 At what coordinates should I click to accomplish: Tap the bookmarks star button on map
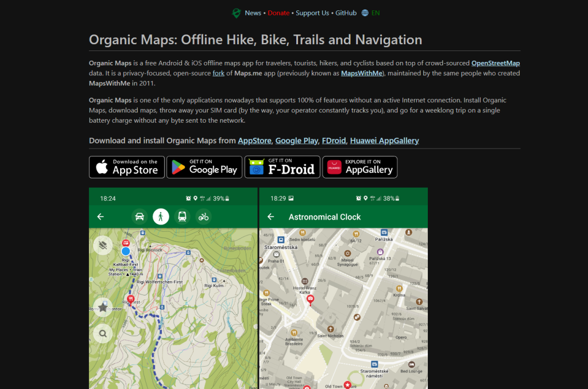(103, 308)
